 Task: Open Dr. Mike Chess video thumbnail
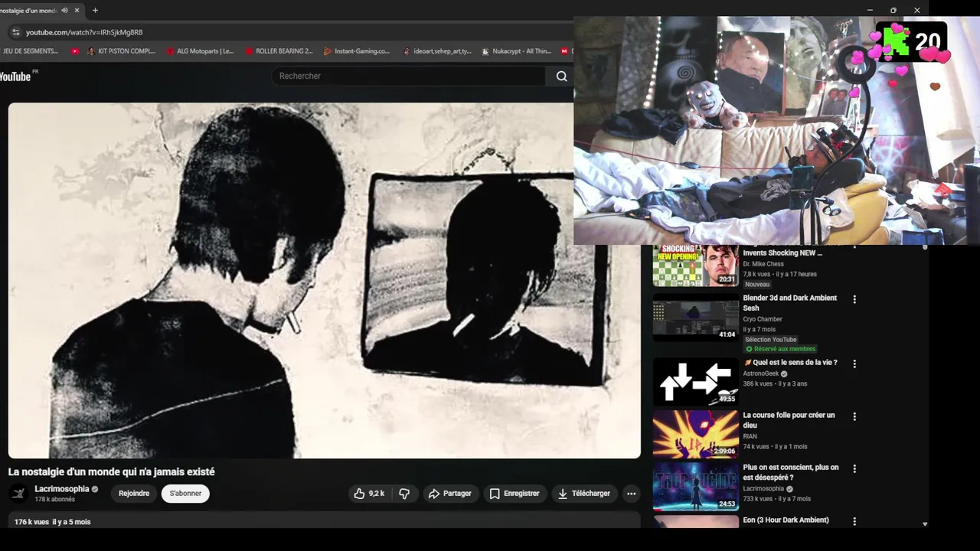(x=696, y=265)
